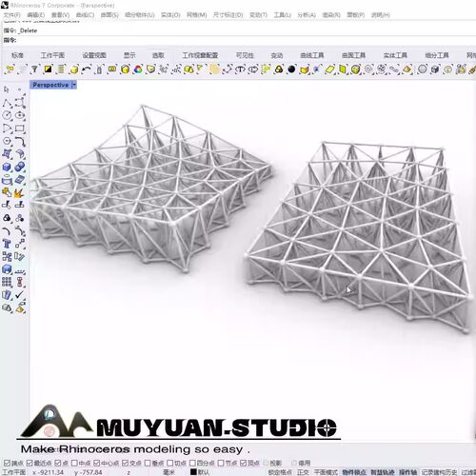Select the Circle tool
Viewport: 476px width, 476px height.
click(x=7, y=115)
